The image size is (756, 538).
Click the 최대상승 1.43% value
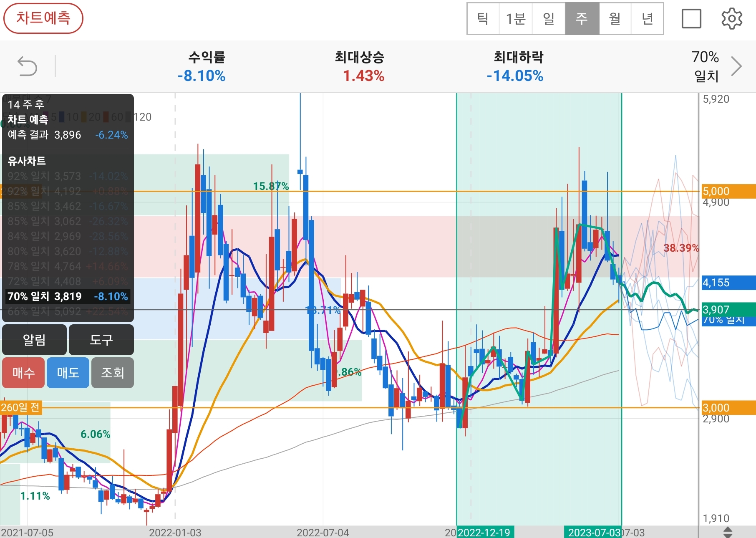click(363, 76)
